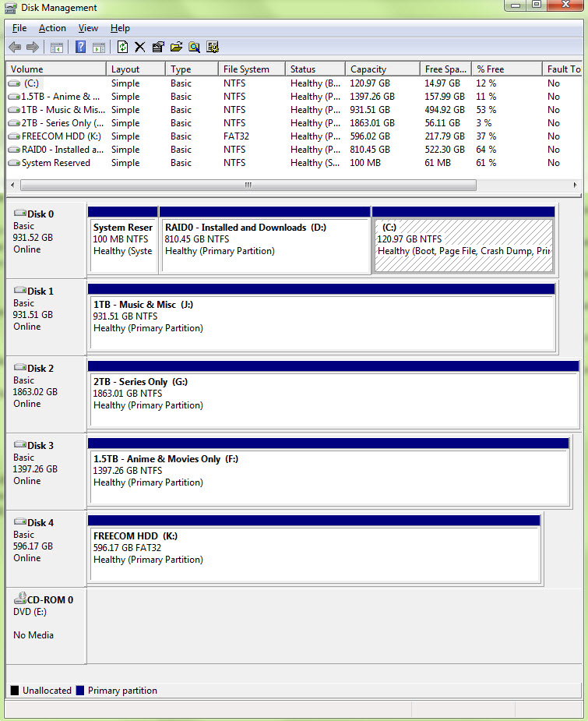The height and width of the screenshot is (721, 588).
Task: Open the File menu
Action: (x=19, y=28)
